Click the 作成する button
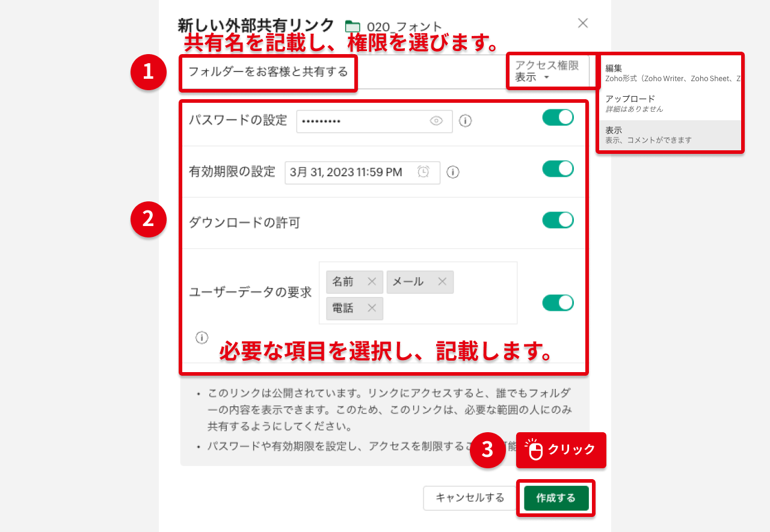 [556, 498]
